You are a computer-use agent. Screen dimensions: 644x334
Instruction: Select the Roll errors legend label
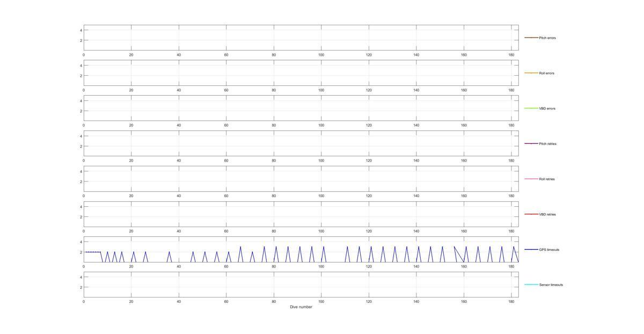click(547, 73)
